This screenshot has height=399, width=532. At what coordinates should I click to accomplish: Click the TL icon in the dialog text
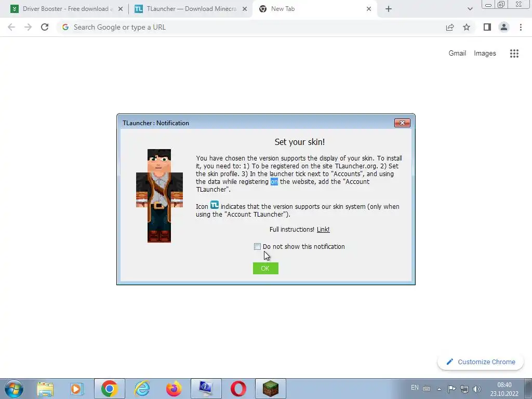pos(215,205)
